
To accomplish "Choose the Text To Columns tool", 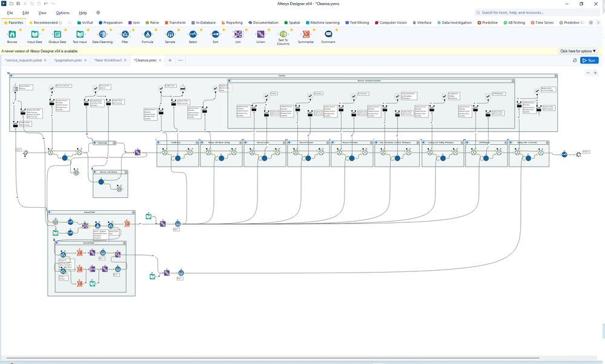I will (283, 35).
